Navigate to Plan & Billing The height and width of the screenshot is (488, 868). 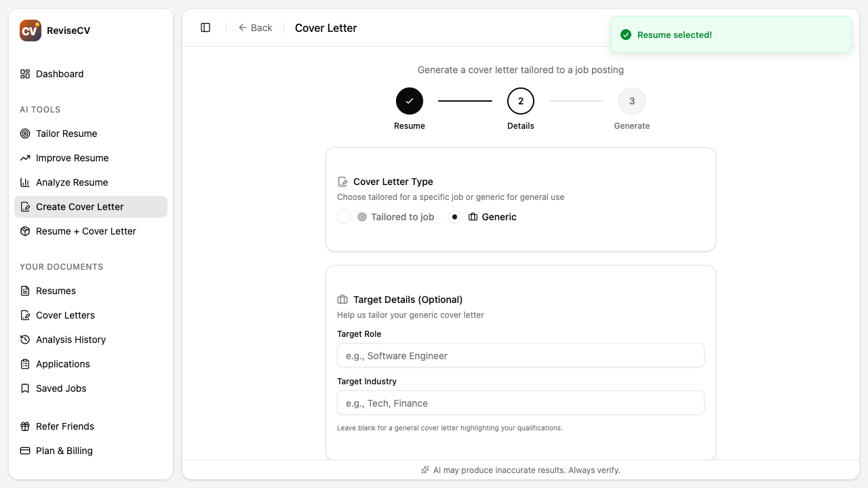click(x=64, y=451)
